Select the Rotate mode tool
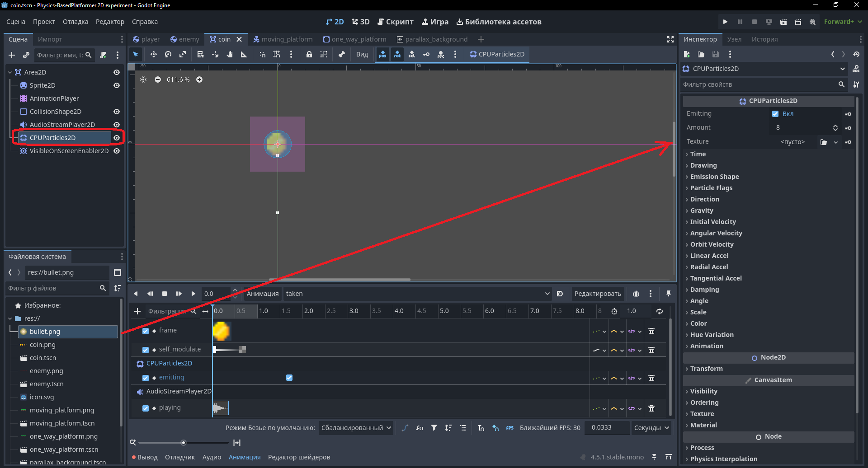The width and height of the screenshot is (868, 468). point(168,54)
